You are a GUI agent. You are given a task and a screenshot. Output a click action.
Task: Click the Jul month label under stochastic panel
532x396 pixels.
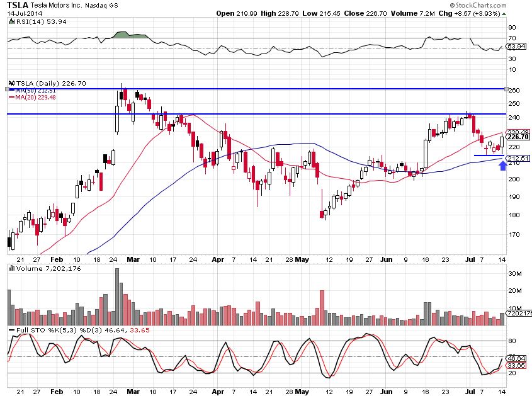(x=470, y=392)
